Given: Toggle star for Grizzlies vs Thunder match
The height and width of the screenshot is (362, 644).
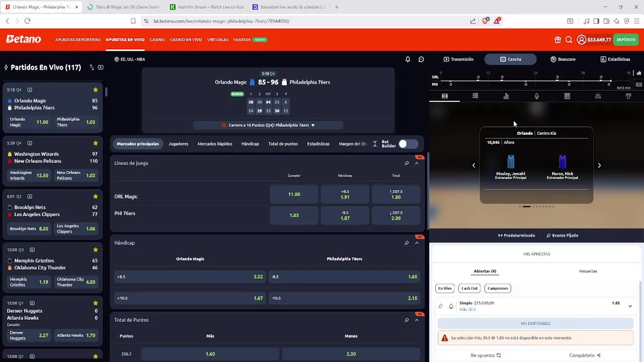Looking at the screenshot, I should (x=96, y=250).
